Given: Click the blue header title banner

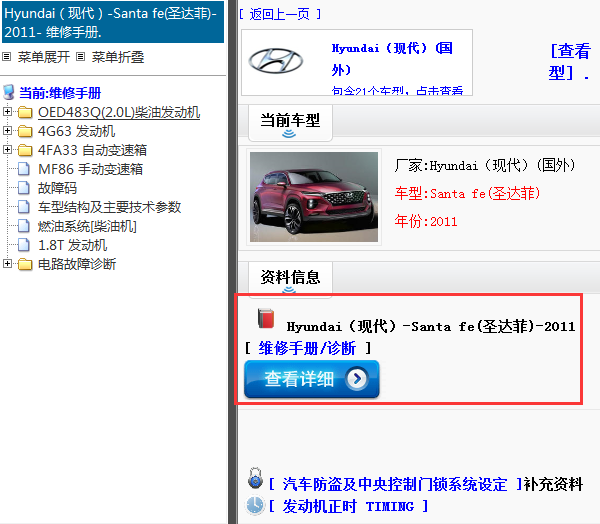Looking at the screenshot, I should [113, 22].
